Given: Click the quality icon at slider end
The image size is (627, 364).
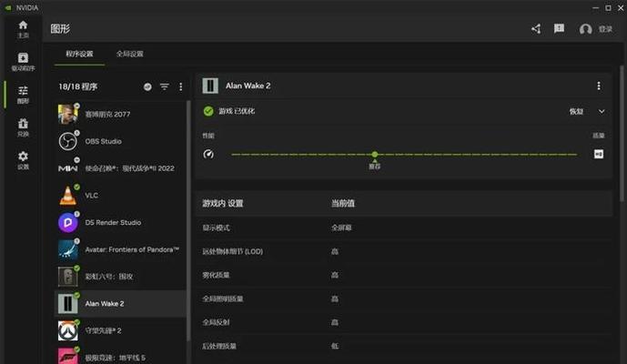Looking at the screenshot, I should [599, 154].
